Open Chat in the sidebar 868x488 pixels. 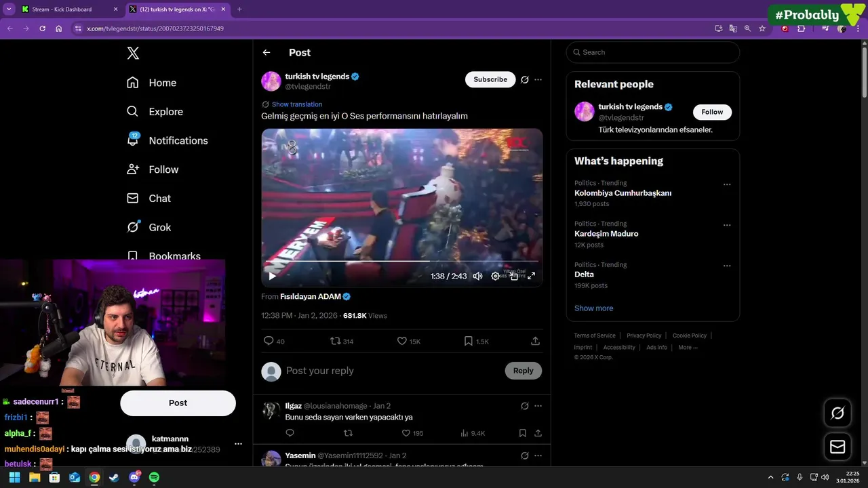pyautogui.click(x=149, y=199)
